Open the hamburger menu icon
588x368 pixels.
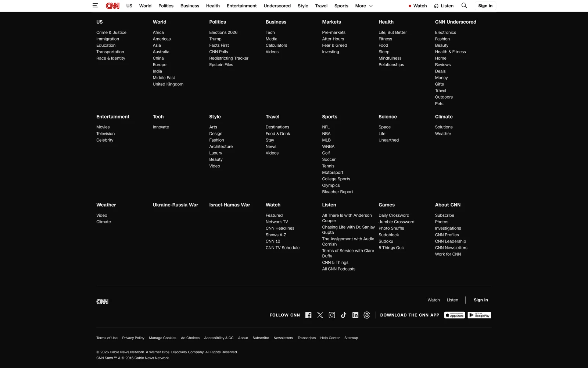[95, 6]
